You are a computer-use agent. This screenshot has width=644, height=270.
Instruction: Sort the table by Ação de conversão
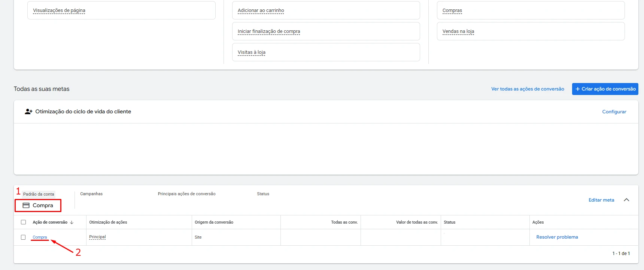53,222
